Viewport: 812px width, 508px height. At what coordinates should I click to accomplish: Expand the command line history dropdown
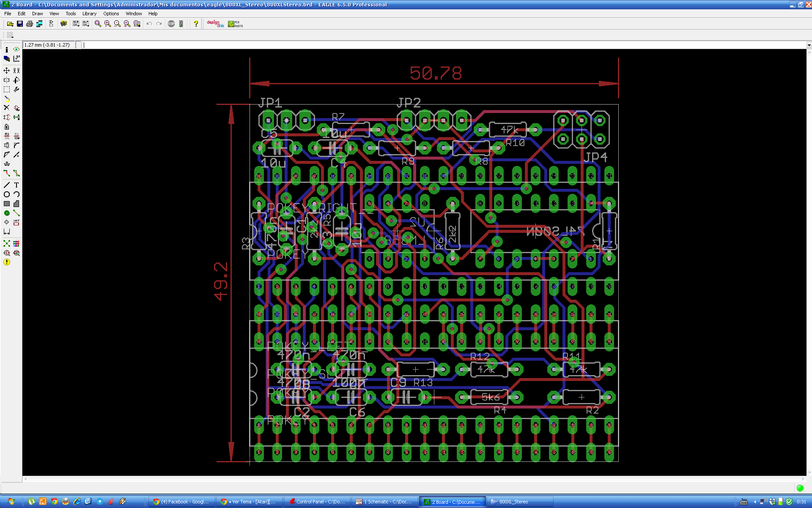[x=809, y=45]
